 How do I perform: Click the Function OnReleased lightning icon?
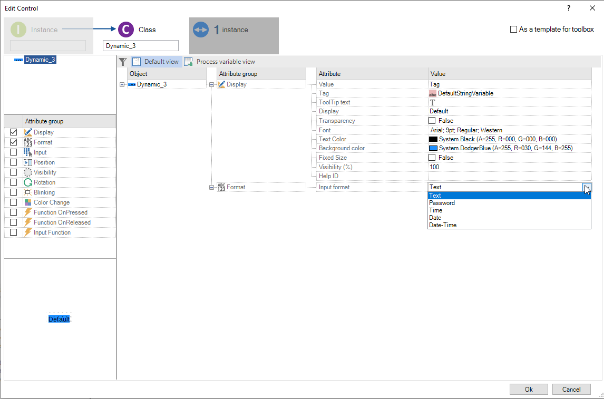28,223
